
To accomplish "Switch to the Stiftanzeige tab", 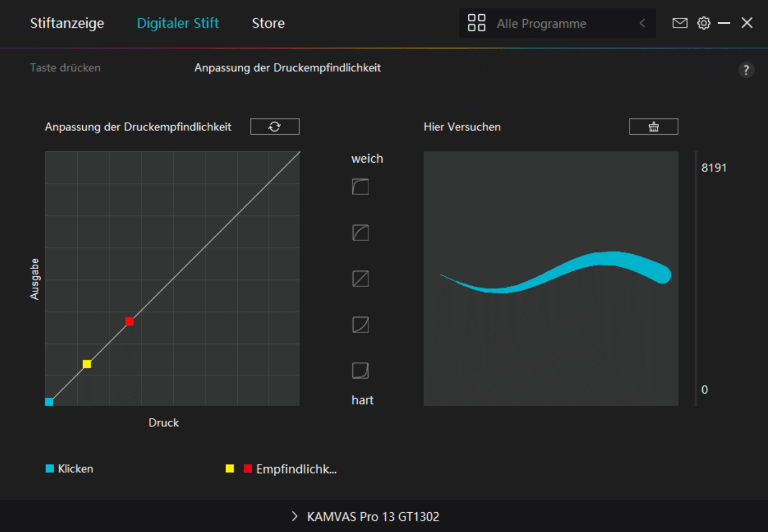I will [x=67, y=23].
